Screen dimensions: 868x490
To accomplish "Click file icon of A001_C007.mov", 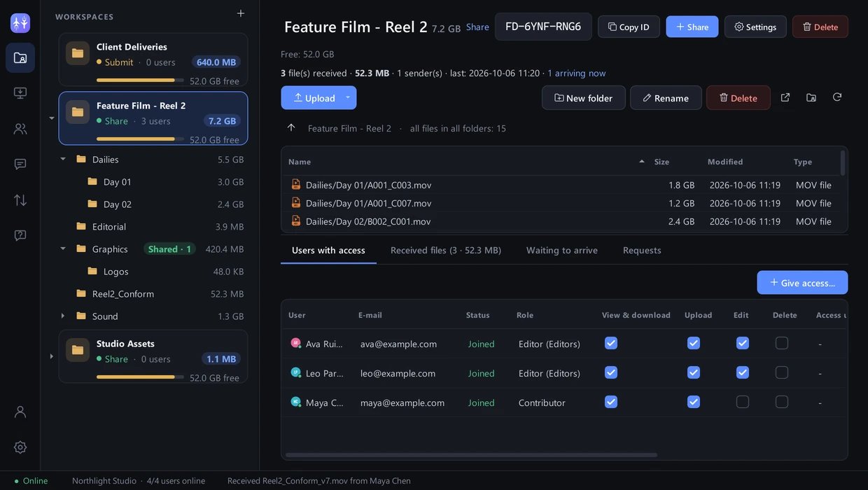I will [296, 203].
